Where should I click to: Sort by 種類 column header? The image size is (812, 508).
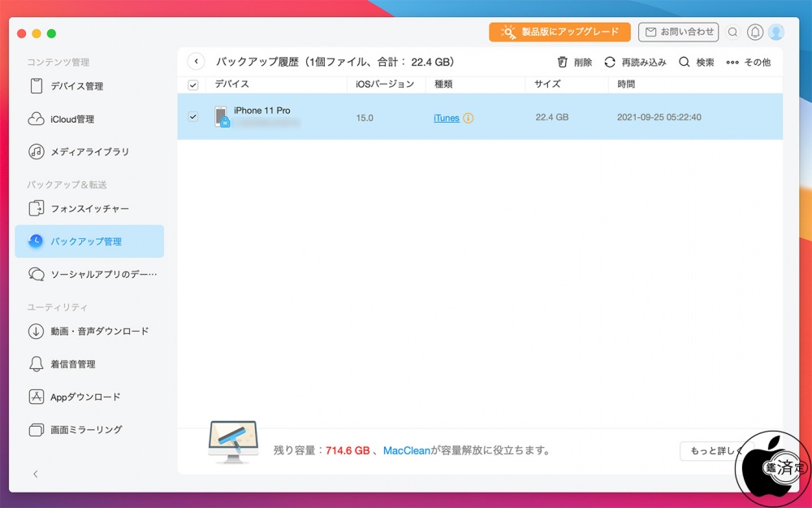443,84
